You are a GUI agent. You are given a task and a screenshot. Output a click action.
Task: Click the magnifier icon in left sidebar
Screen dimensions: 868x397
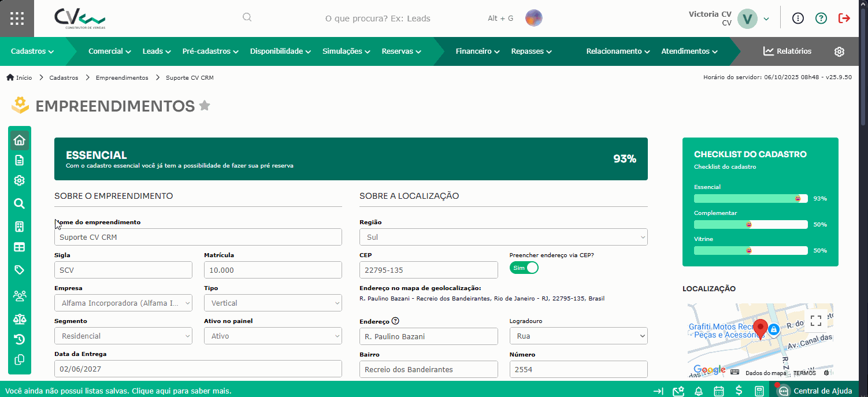pos(19,203)
